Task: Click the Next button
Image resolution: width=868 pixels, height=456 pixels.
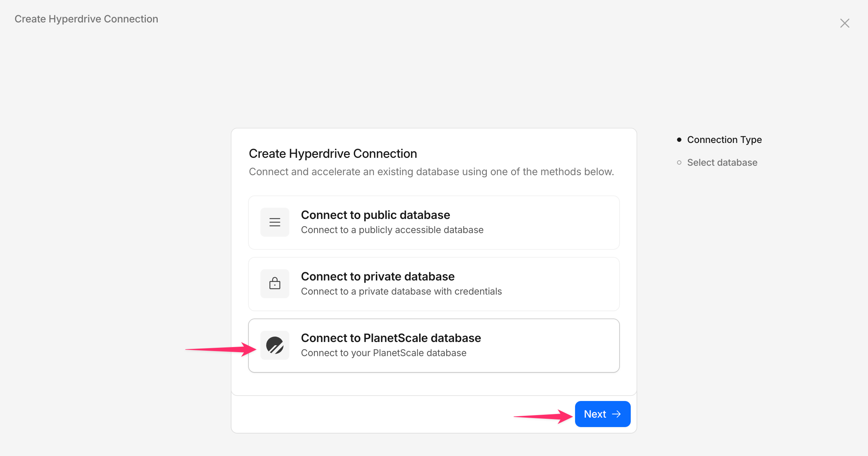Action: pos(602,414)
